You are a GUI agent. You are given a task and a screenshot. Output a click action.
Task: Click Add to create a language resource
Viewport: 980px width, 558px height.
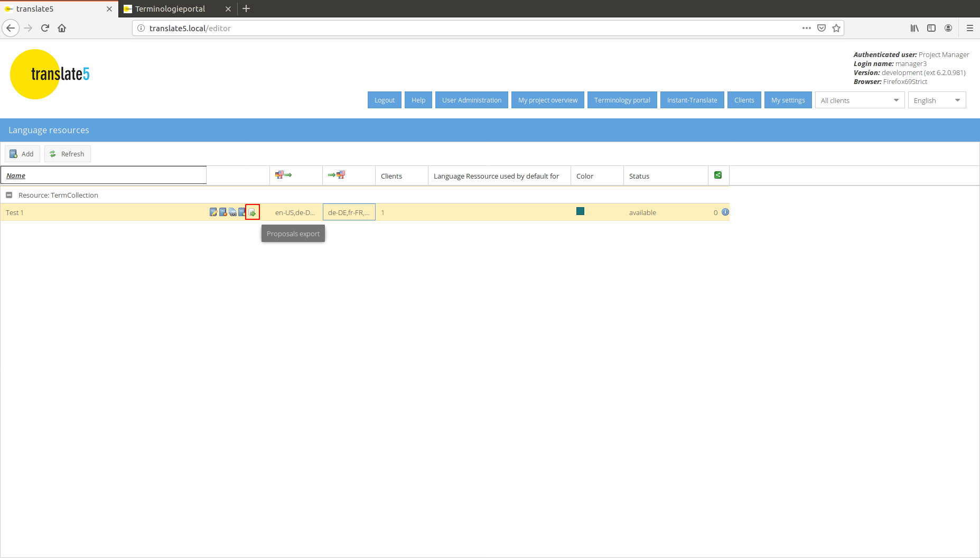pyautogui.click(x=22, y=154)
